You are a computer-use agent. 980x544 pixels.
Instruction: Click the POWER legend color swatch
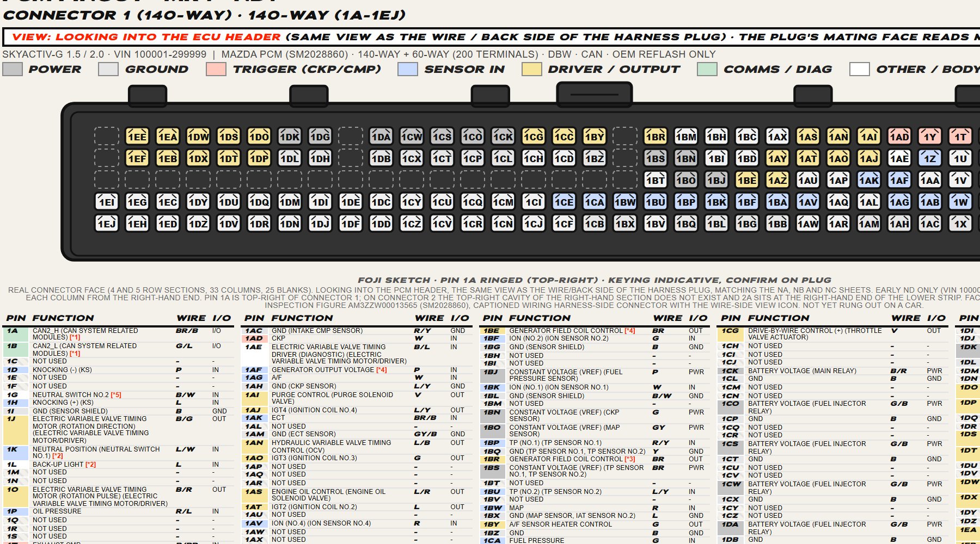pos(13,69)
